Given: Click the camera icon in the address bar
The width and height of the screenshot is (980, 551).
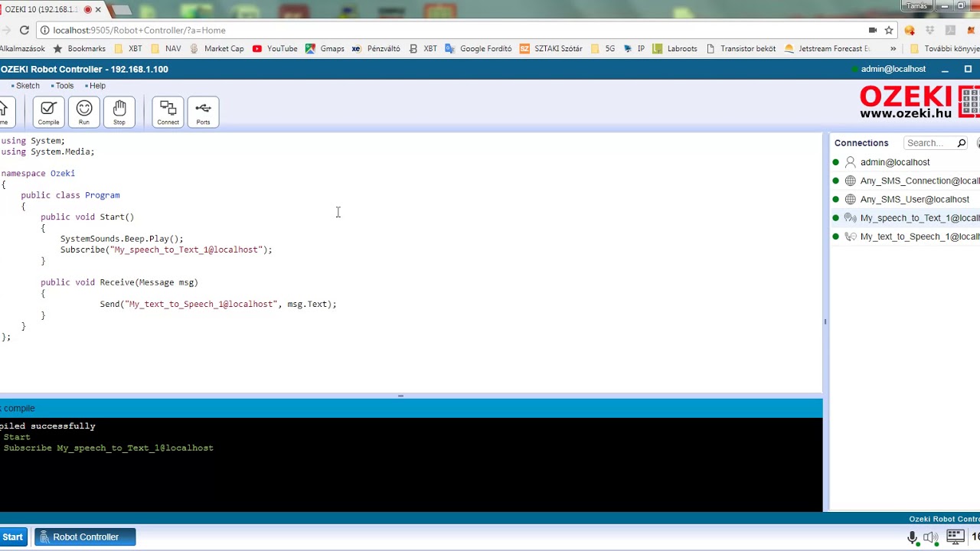Looking at the screenshot, I should coord(872,30).
